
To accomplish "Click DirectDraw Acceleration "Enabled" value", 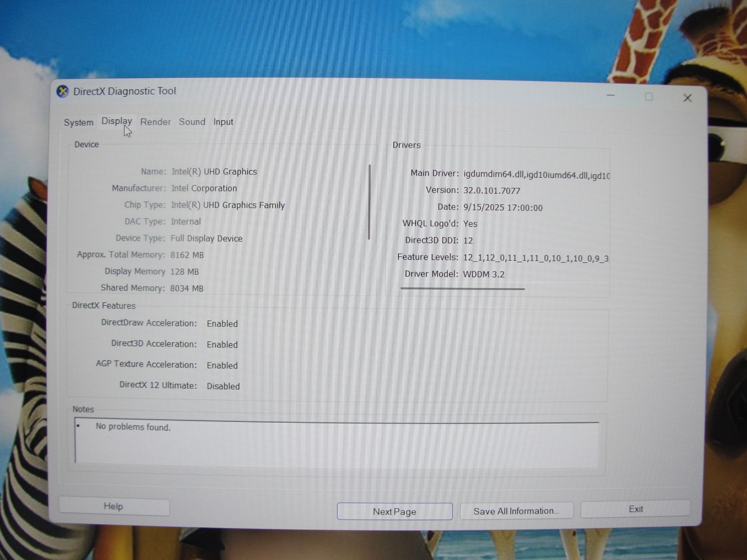I will point(222,324).
